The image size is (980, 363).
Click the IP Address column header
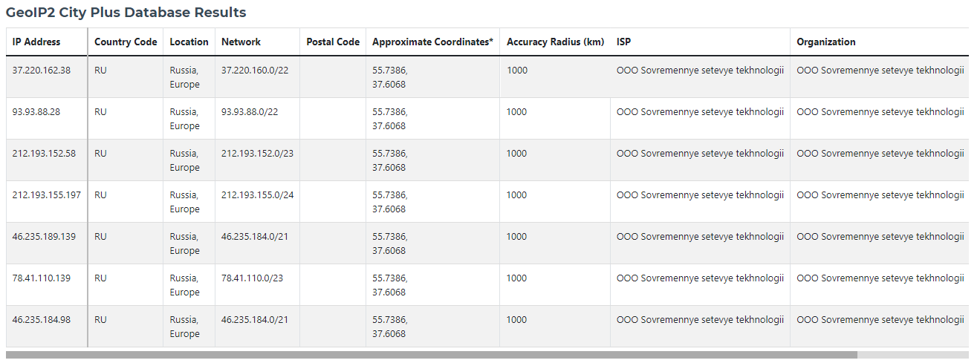(x=47, y=42)
